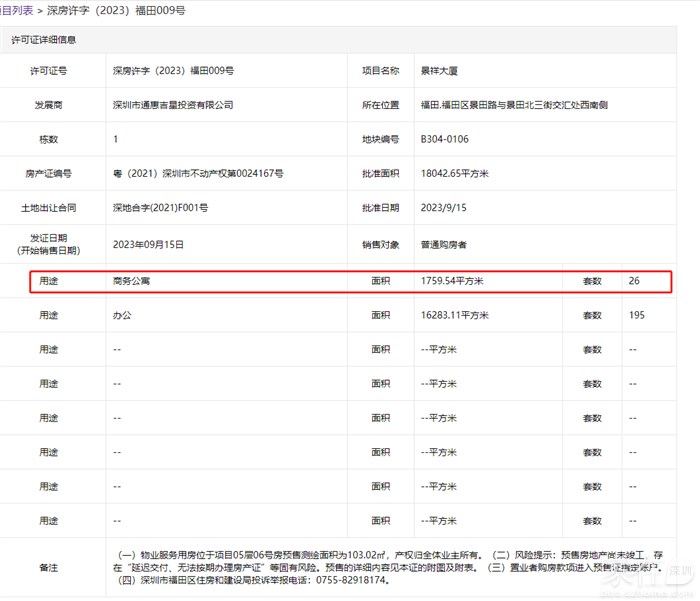Select the 许可证详细信息 section header
This screenshot has width=700, height=601.
(x=43, y=40)
